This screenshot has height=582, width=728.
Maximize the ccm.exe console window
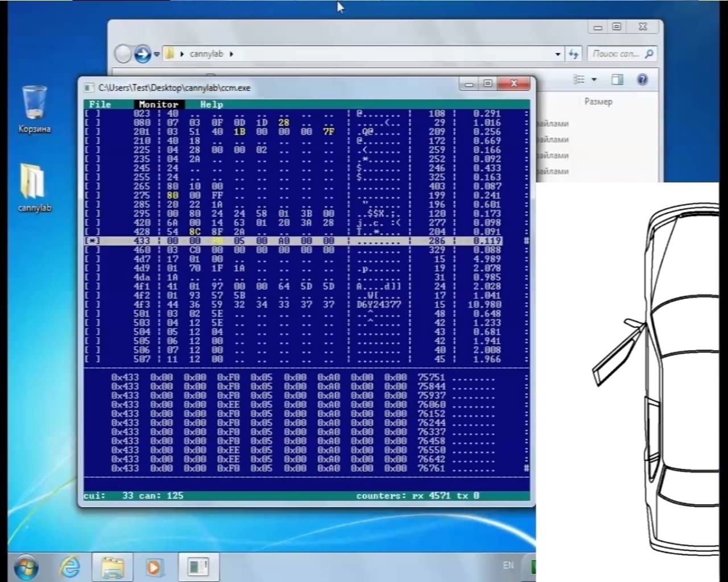pyautogui.click(x=488, y=84)
